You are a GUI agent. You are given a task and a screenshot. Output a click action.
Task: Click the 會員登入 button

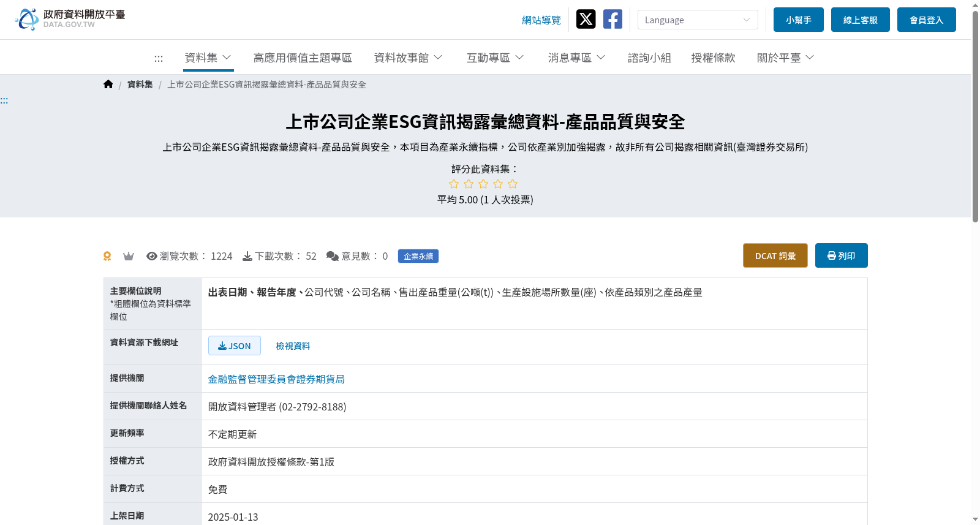[x=927, y=20]
